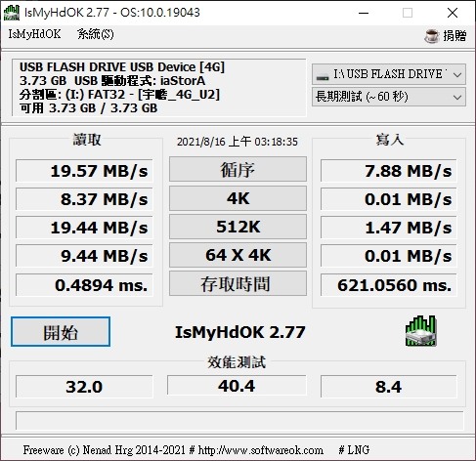
Task: Click the 8.4 performance score field
Action: (389, 387)
